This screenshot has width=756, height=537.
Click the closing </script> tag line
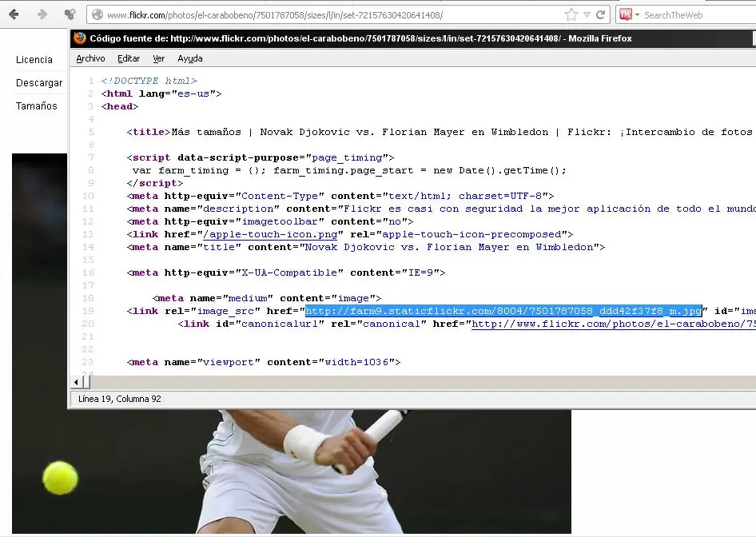click(155, 183)
